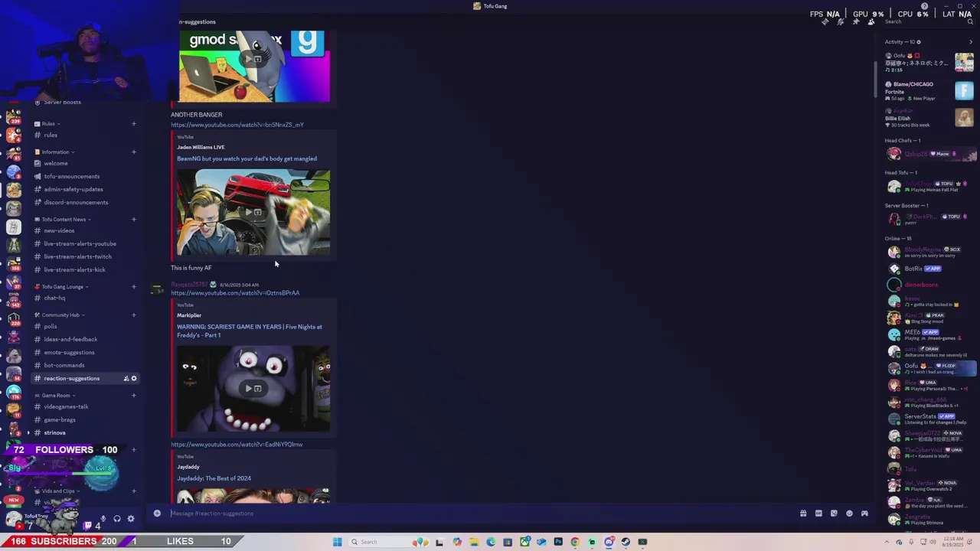Add channel to Tofu Content News
This screenshot has width=980, height=551.
tap(133, 220)
